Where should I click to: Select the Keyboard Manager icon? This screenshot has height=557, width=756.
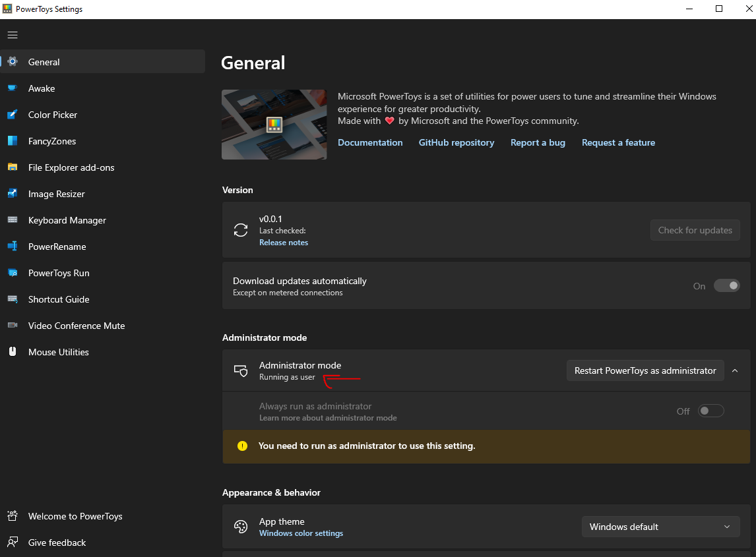coord(13,220)
